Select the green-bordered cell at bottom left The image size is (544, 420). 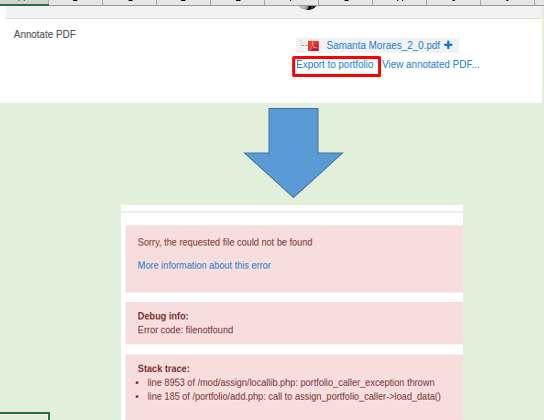click(x=24, y=416)
